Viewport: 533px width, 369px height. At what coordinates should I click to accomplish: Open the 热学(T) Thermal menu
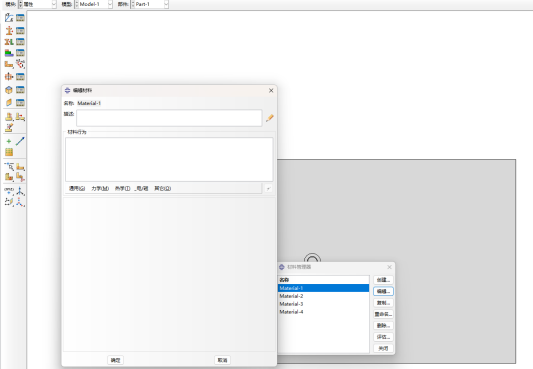[x=122, y=188]
